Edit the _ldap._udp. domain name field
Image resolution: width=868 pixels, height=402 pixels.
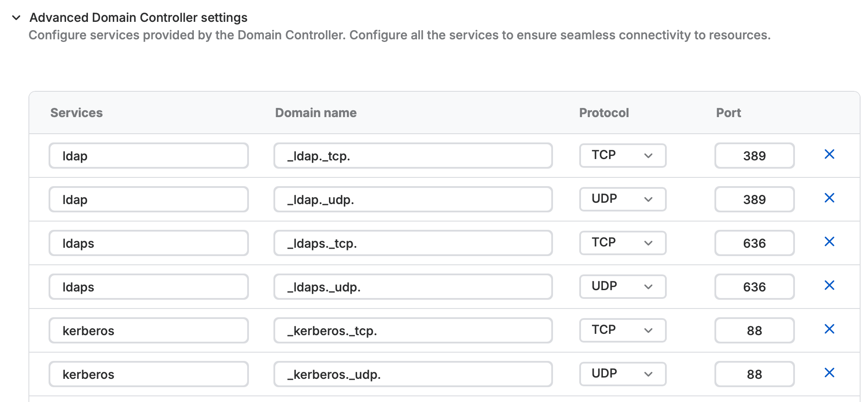pos(413,199)
